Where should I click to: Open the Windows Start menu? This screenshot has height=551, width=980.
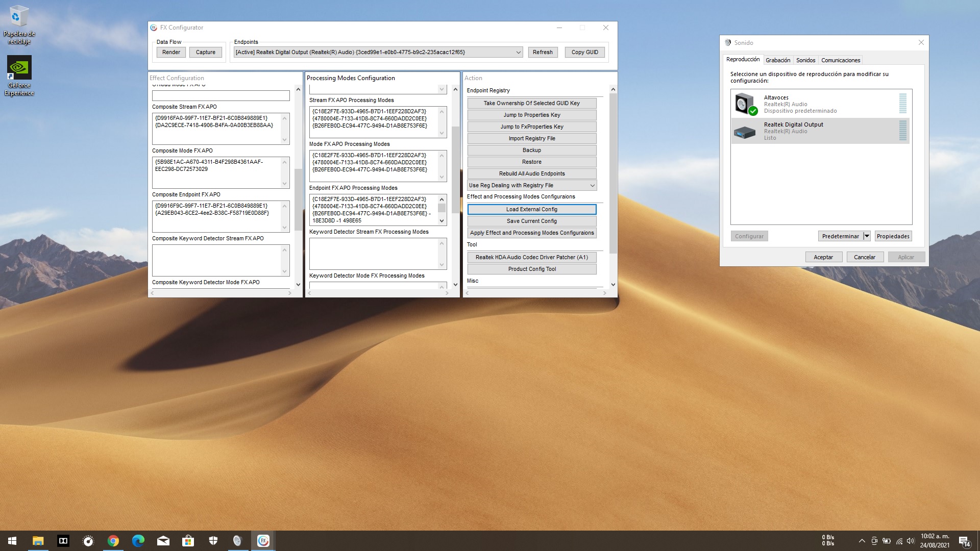coord(12,541)
